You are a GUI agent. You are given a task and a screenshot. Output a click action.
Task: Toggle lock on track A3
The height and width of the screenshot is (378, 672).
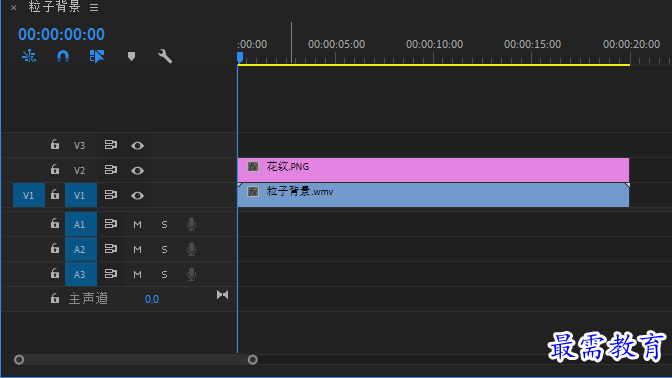tap(55, 274)
